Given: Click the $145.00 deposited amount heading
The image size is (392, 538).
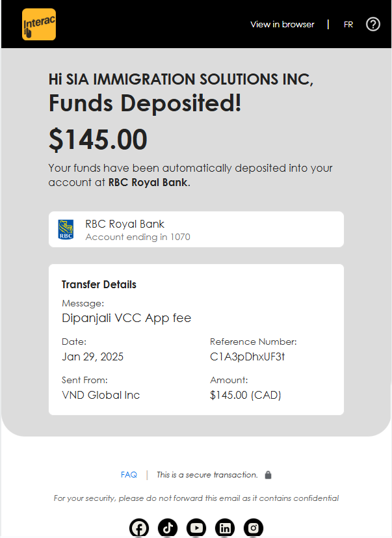Looking at the screenshot, I should (x=98, y=139).
